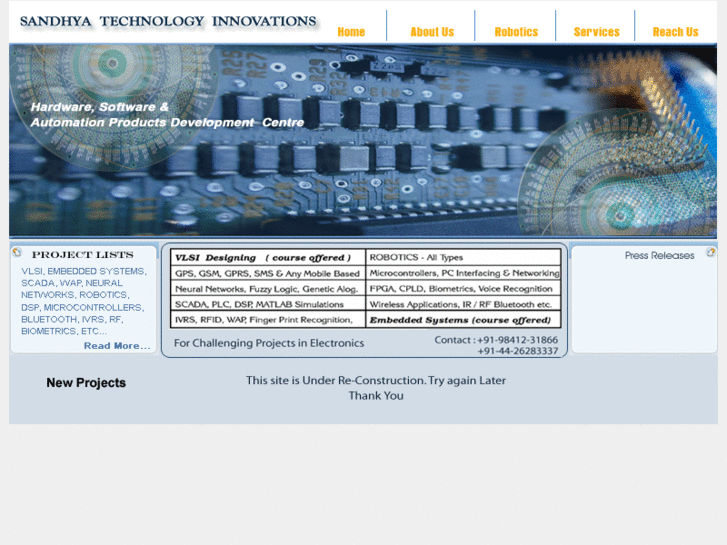Open the Home menu item
Viewport: 727px width, 545px height.
click(x=351, y=32)
